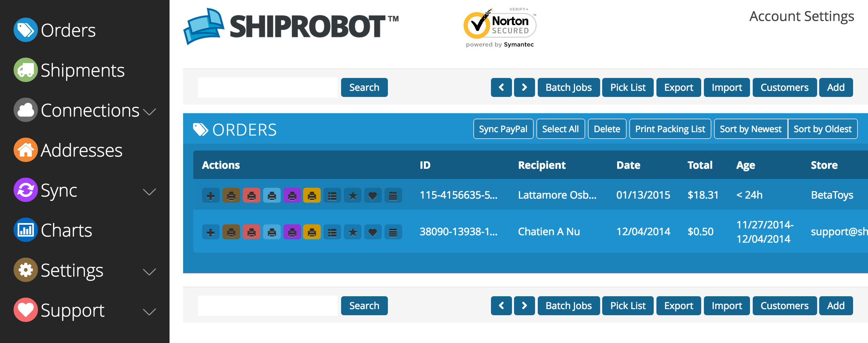Click brown printer icon in Lattamore Osb... row

[x=231, y=196]
